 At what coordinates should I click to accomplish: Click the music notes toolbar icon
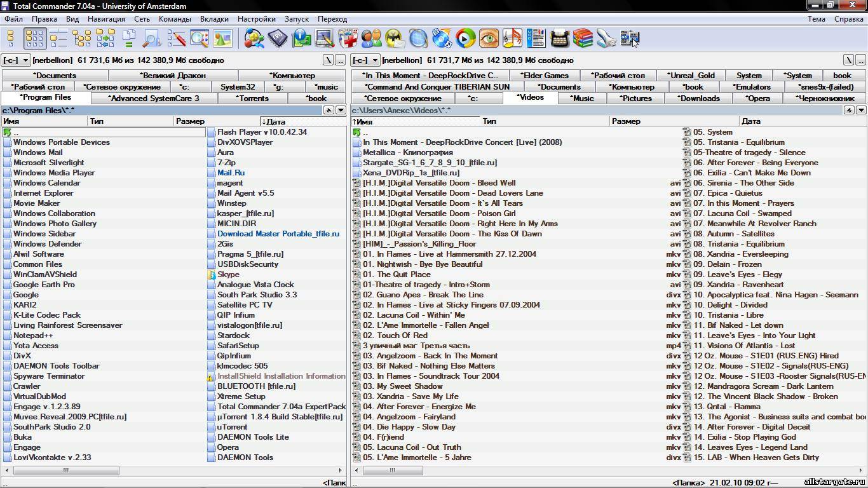click(x=512, y=39)
